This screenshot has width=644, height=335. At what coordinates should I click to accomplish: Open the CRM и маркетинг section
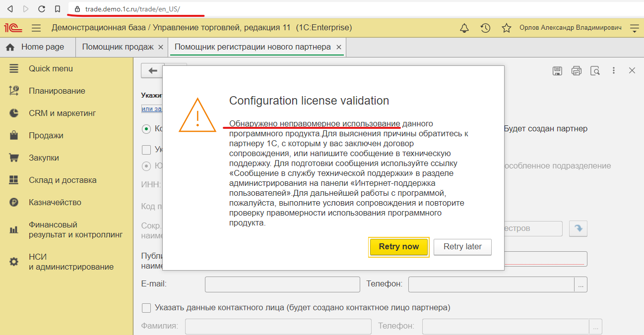pos(63,113)
